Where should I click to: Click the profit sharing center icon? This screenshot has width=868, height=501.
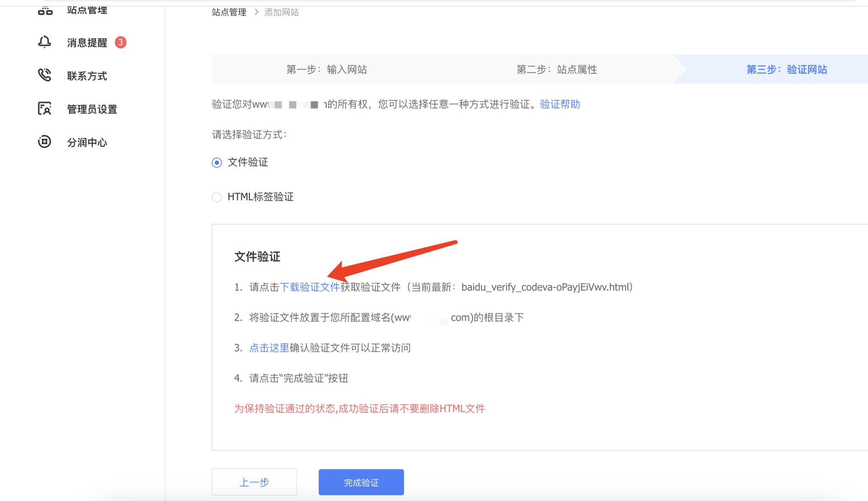[45, 142]
